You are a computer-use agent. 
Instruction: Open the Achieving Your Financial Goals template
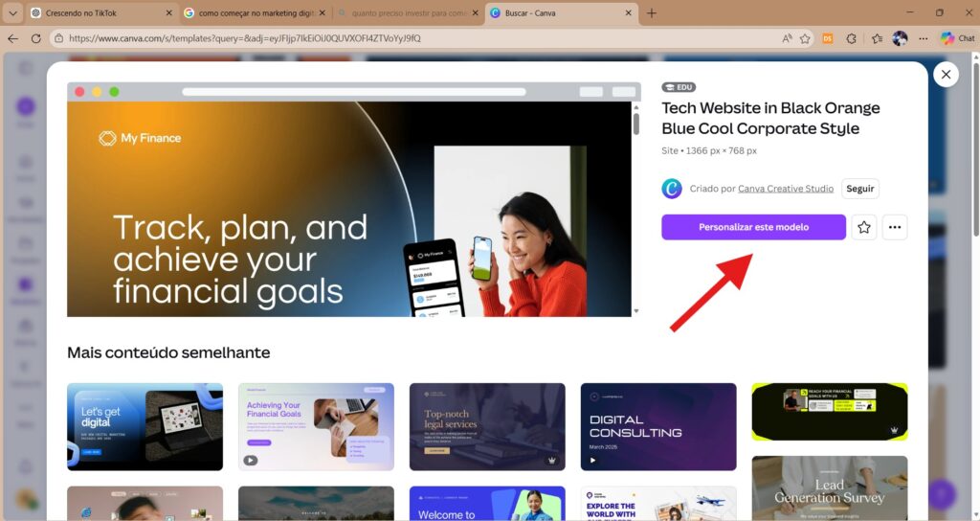316,426
